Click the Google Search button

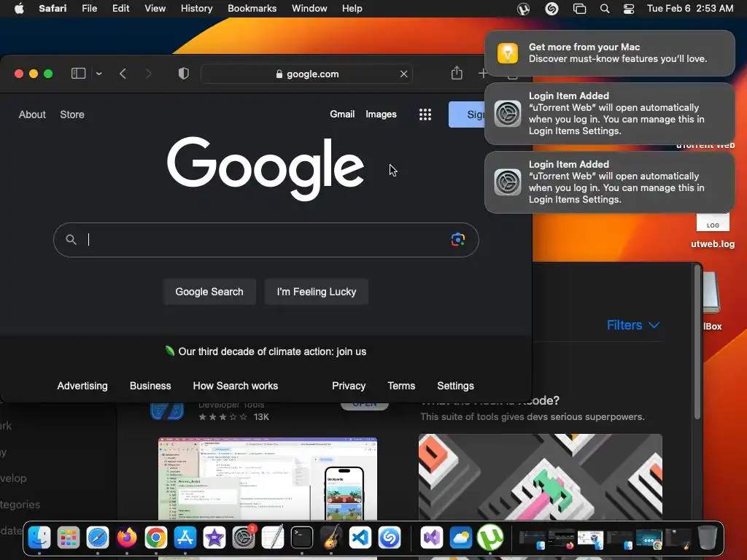209,292
